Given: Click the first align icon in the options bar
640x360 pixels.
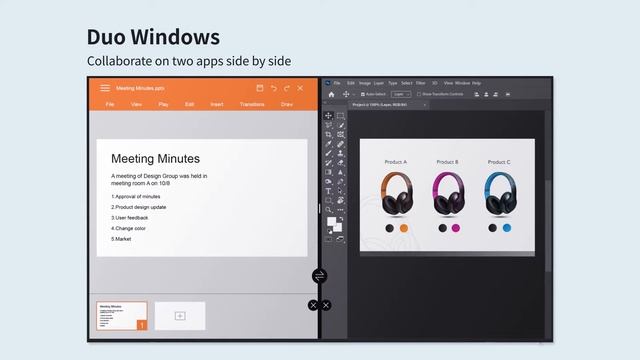Looking at the screenshot, I should (476, 94).
